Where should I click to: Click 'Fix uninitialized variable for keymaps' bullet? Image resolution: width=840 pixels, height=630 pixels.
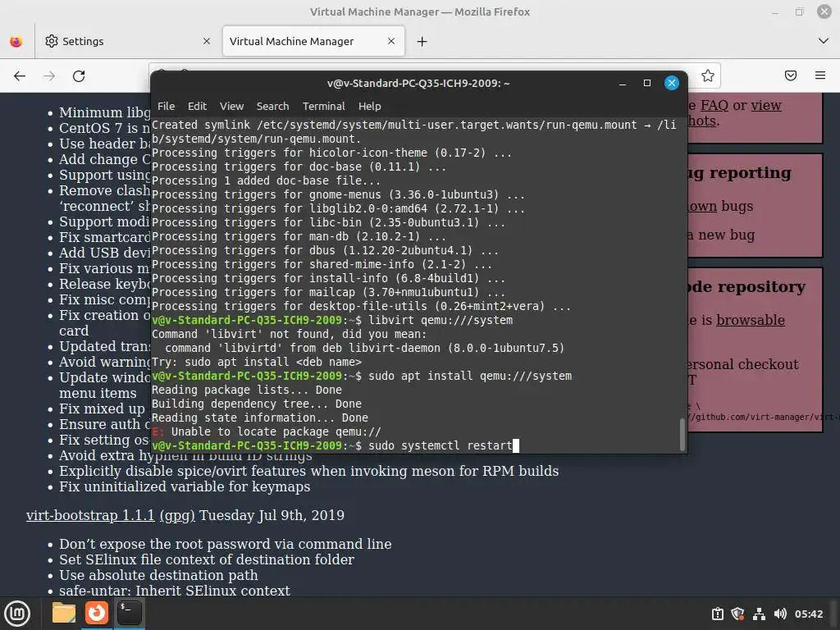[x=185, y=486]
